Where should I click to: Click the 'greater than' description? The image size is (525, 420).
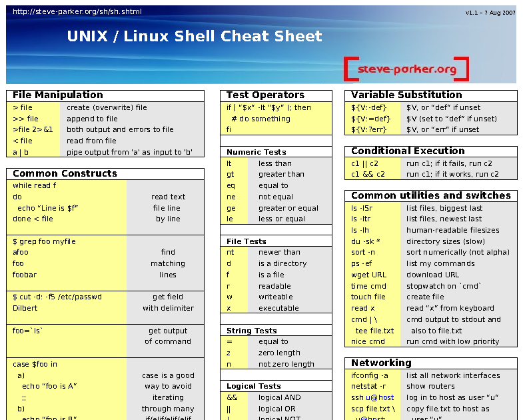(x=281, y=174)
